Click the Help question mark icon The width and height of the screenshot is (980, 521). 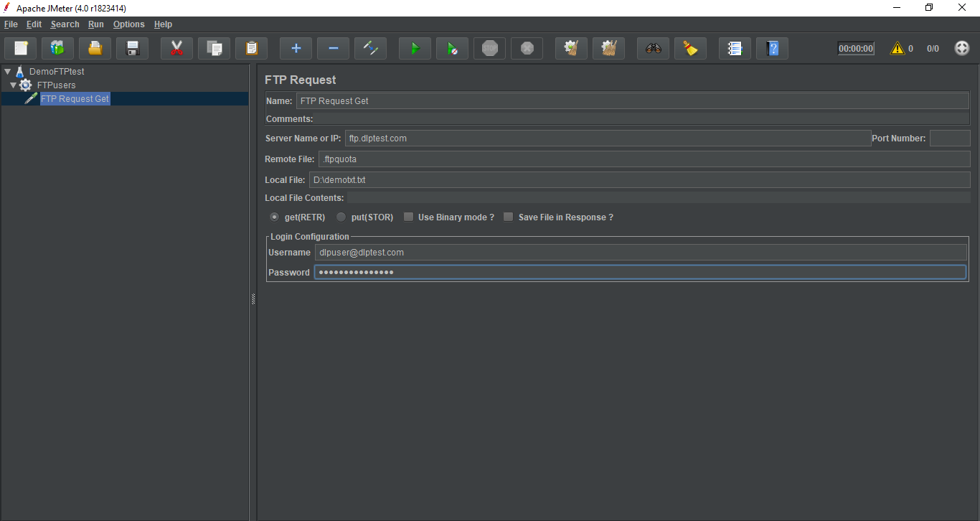pos(772,49)
